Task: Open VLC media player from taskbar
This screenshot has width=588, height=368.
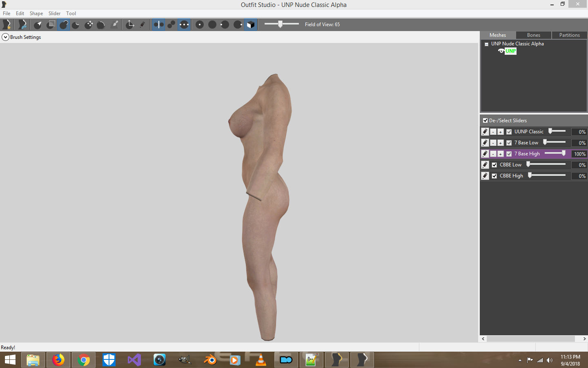Action: coord(261,360)
